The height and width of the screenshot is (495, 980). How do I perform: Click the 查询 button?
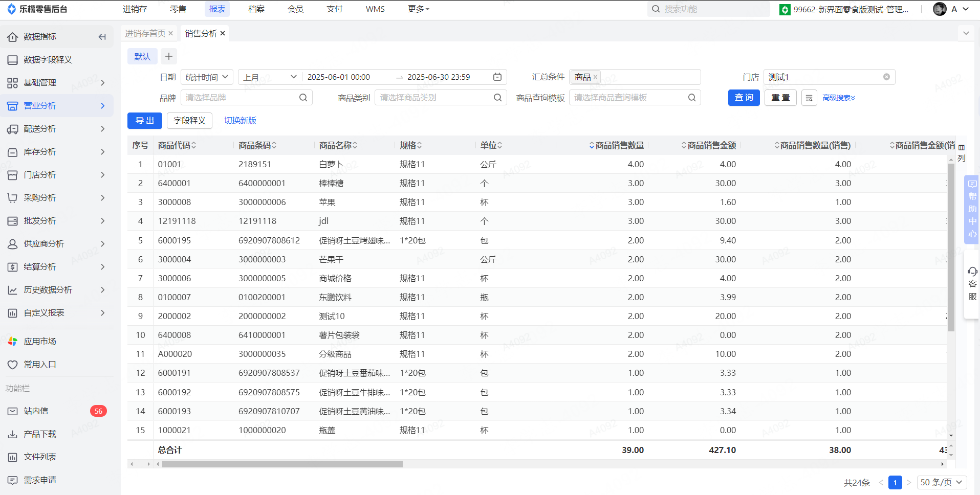click(x=744, y=98)
